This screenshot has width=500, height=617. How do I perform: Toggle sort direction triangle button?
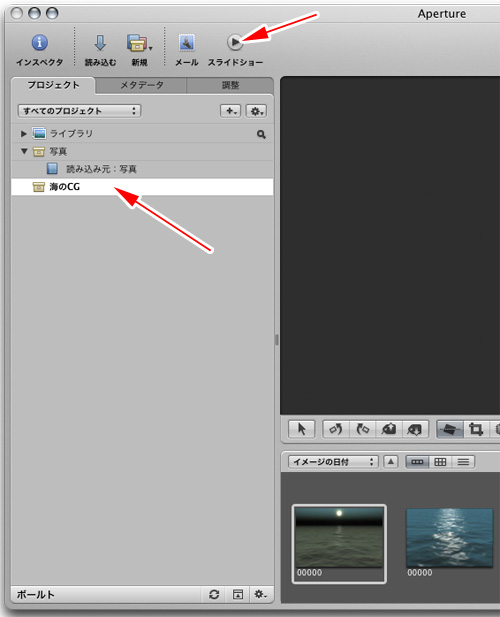tap(391, 462)
